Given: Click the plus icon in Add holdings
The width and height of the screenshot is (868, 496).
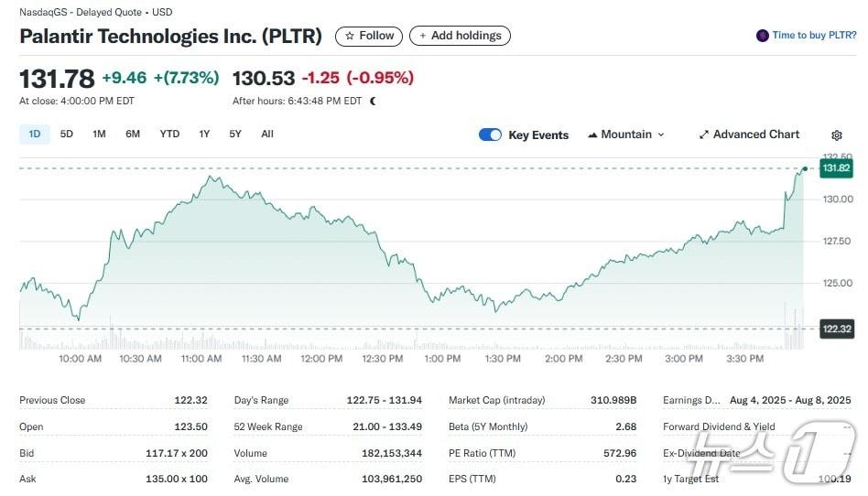Looking at the screenshot, I should point(422,36).
